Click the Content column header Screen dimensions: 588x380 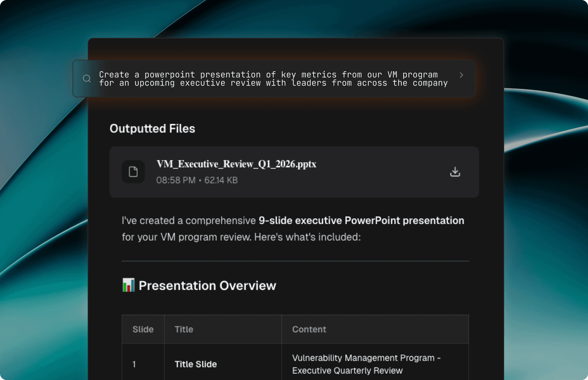pyautogui.click(x=309, y=329)
